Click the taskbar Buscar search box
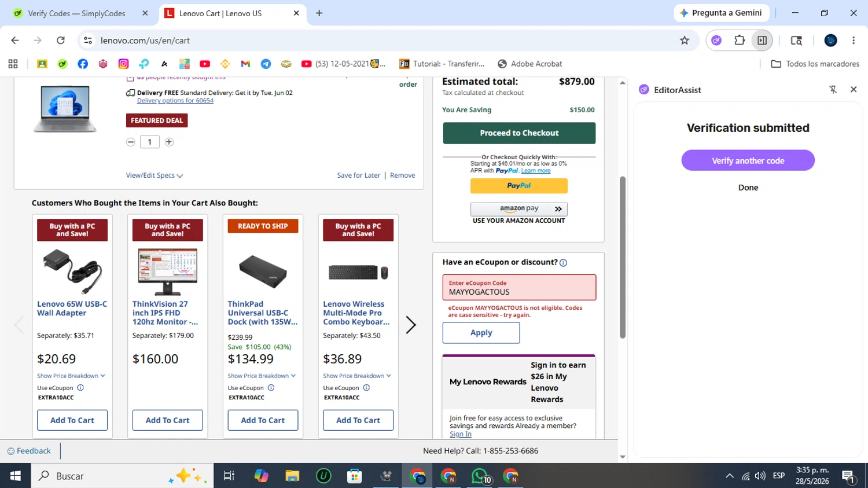The height and width of the screenshot is (488, 868). pyautogui.click(x=122, y=476)
